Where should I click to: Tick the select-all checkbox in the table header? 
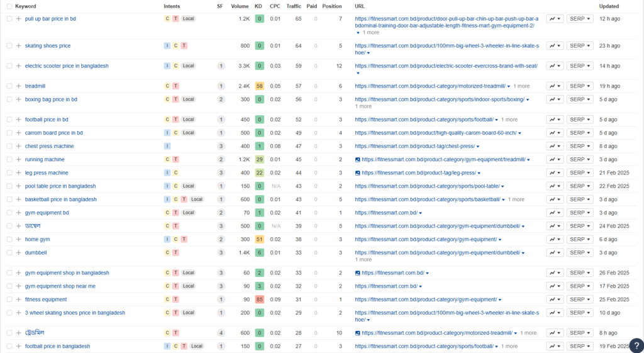point(9,6)
